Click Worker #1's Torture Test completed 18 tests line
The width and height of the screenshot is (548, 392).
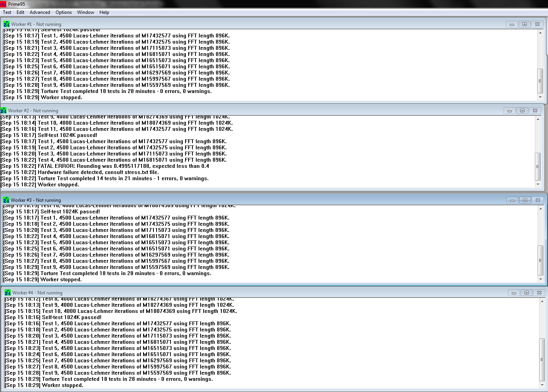108,91
